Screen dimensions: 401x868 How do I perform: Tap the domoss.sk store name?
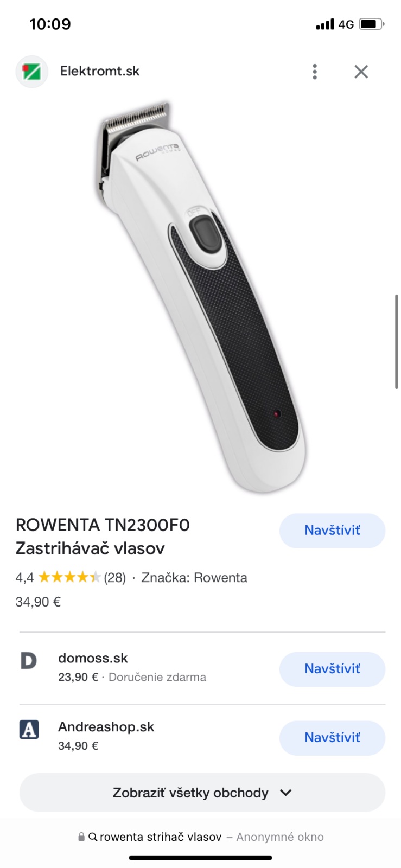(x=93, y=658)
